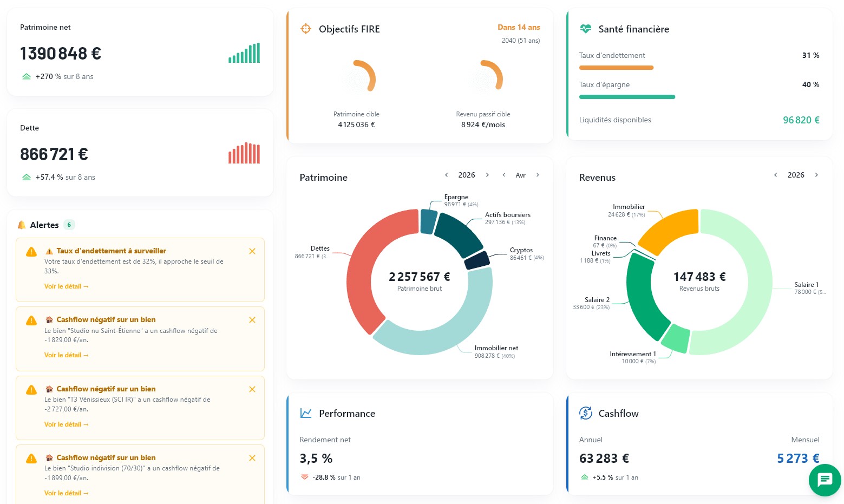
Task: Click the red bar chart in Dette card
Action: 244,153
